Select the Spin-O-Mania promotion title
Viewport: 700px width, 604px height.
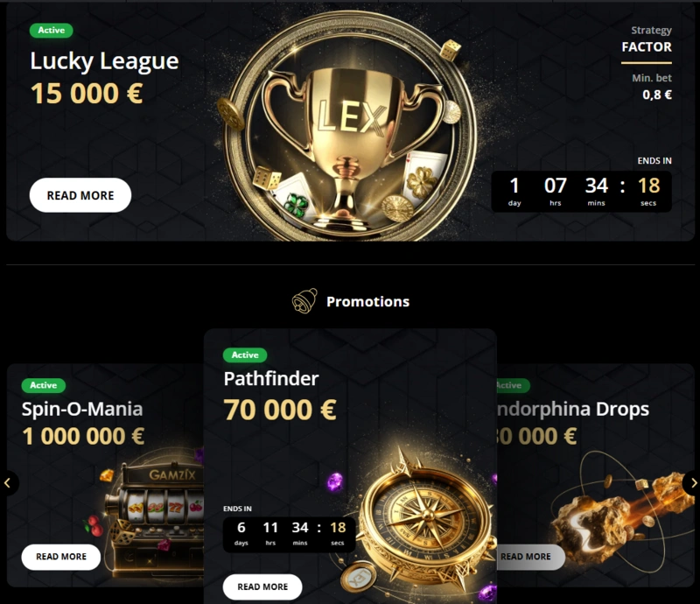(82, 409)
